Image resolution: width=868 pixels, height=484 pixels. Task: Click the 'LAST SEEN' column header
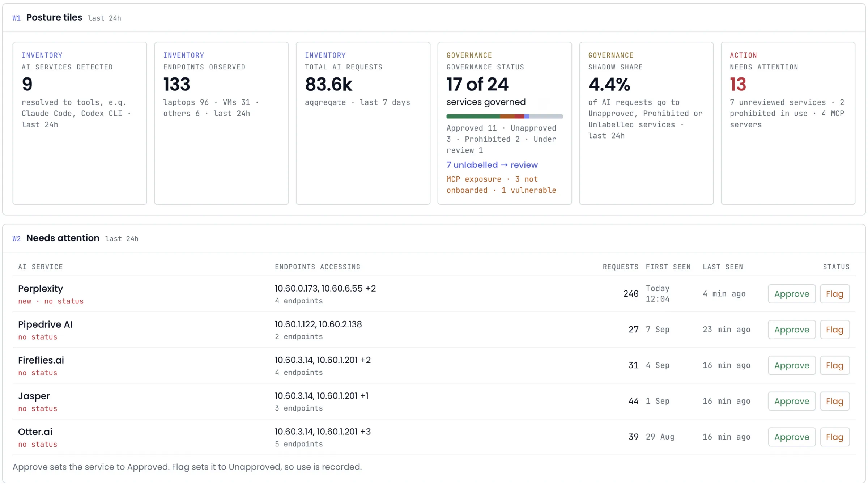pos(723,267)
